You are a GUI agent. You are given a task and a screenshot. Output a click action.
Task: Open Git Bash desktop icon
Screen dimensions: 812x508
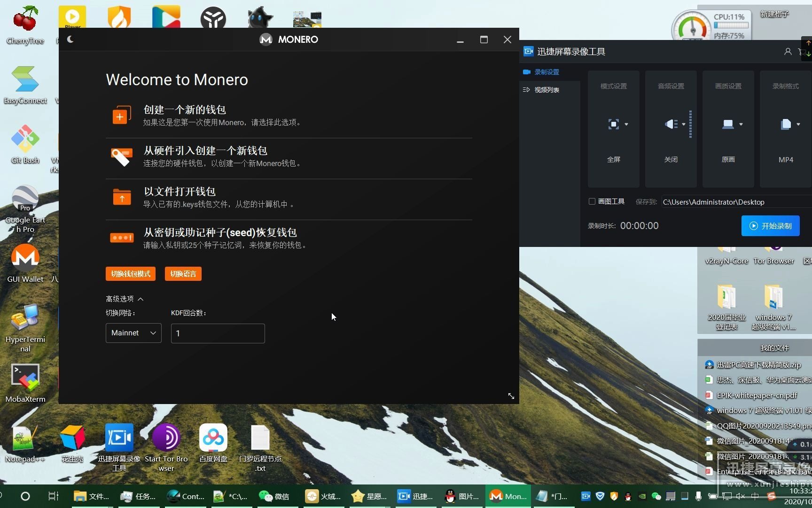click(25, 144)
